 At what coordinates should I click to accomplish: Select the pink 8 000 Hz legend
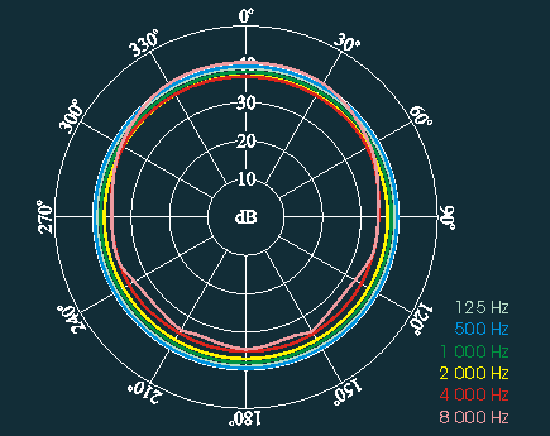[x=474, y=417]
